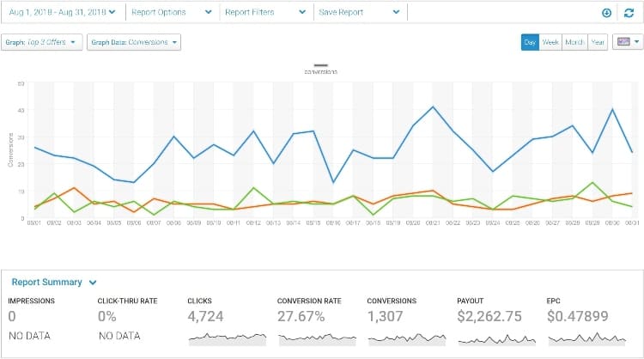Open the chart type selector icon
Image resolution: width=644 pixels, height=359 pixels.
pos(627,42)
